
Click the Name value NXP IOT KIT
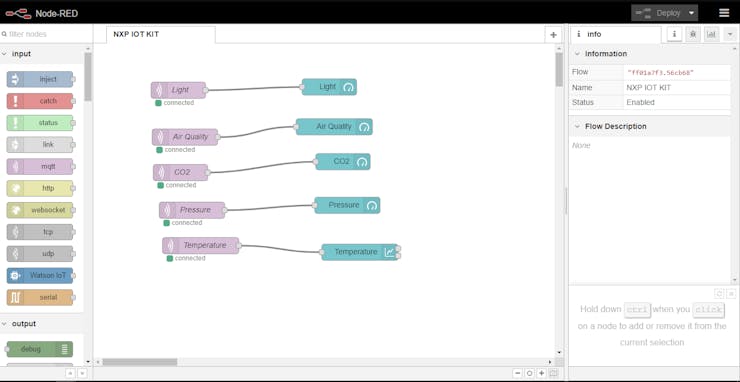pyautogui.click(x=648, y=88)
